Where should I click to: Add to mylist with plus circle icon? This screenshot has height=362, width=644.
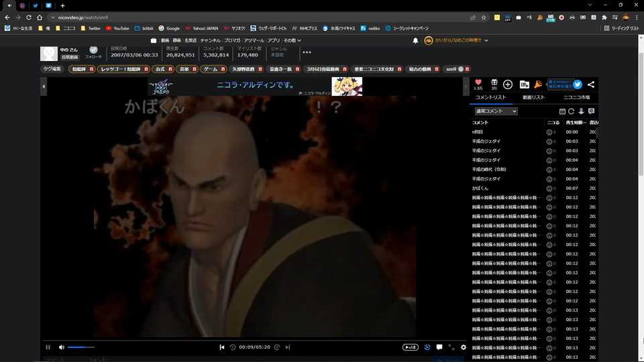point(508,84)
